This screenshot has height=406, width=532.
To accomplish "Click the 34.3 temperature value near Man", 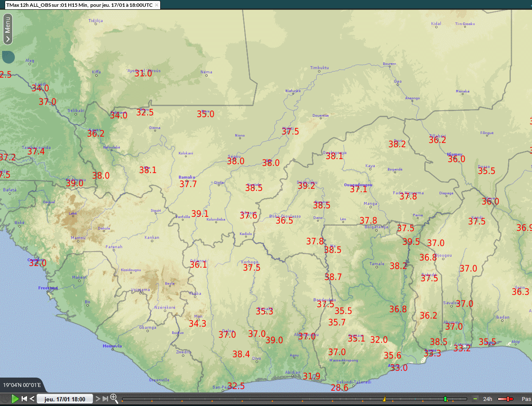I will tap(198, 324).
